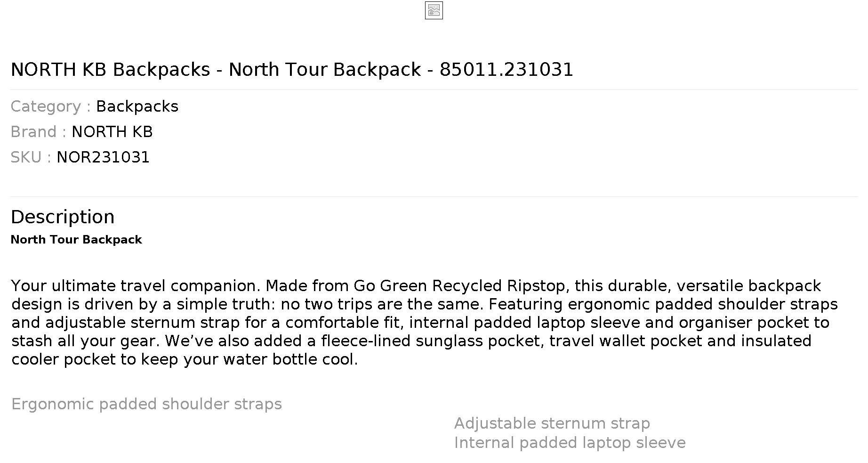Click the 85011.231031 number in title
This screenshot has height=463, width=868.
click(506, 70)
